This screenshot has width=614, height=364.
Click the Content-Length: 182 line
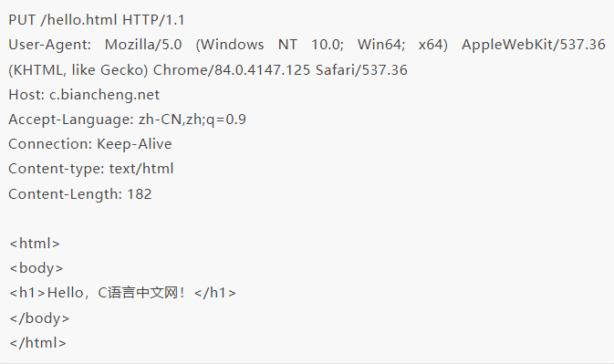point(80,194)
